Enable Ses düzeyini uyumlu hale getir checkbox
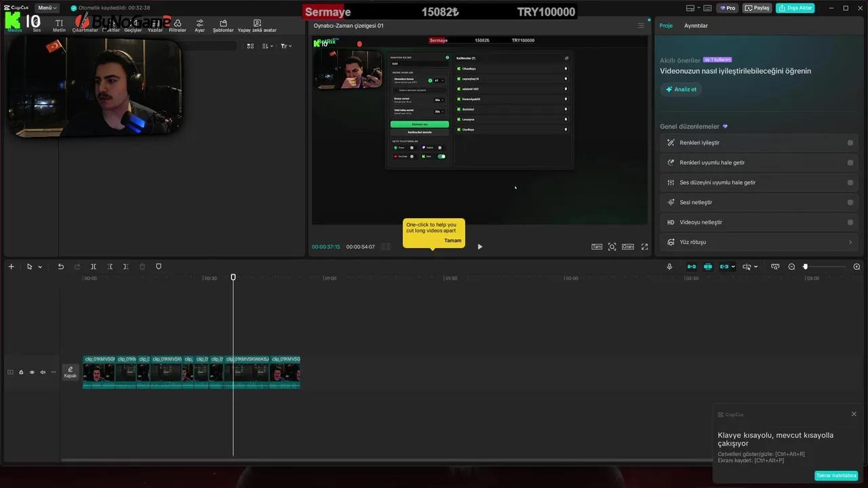The image size is (868, 488). tap(850, 182)
